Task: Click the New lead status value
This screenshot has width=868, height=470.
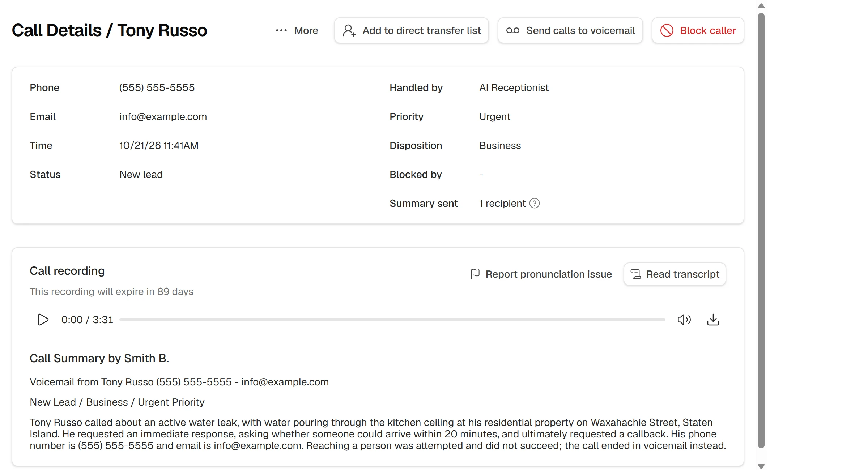Action: [141, 174]
